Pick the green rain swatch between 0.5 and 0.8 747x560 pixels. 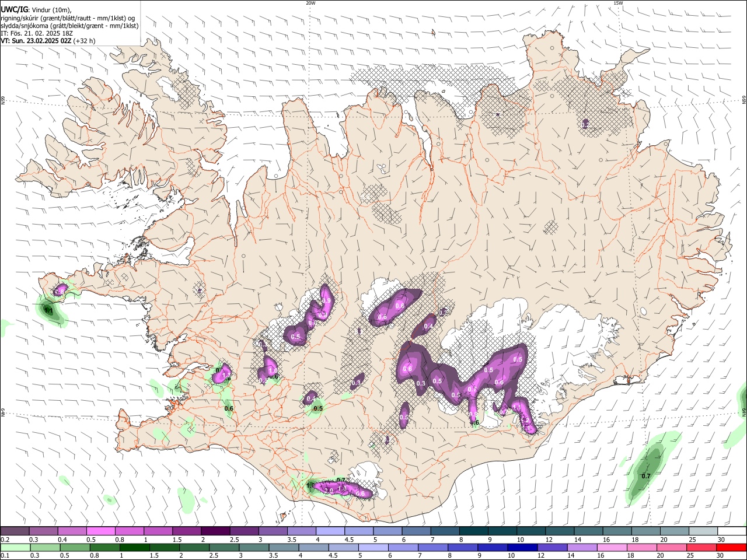point(75,547)
